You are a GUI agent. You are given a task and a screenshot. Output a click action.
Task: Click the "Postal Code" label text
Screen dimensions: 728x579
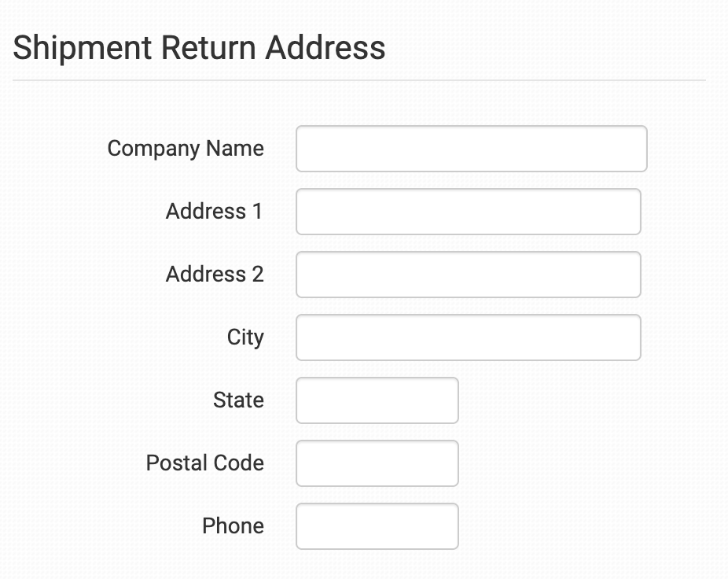204,463
